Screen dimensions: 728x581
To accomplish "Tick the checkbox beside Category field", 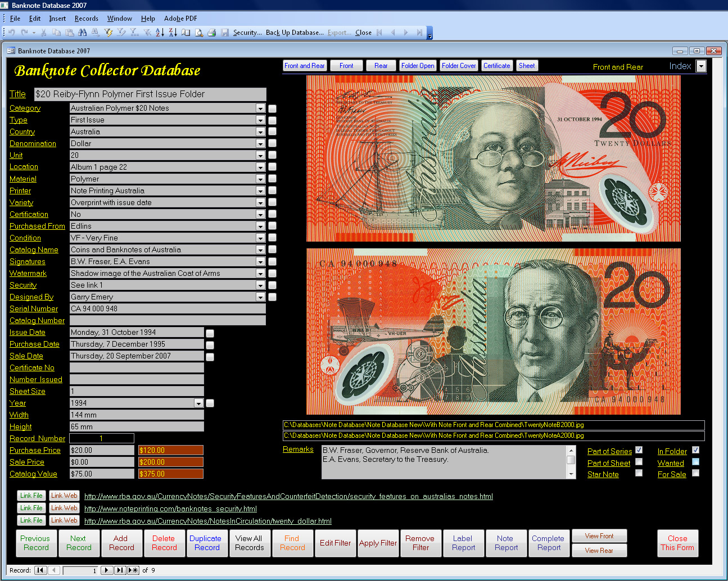I will tap(272, 108).
